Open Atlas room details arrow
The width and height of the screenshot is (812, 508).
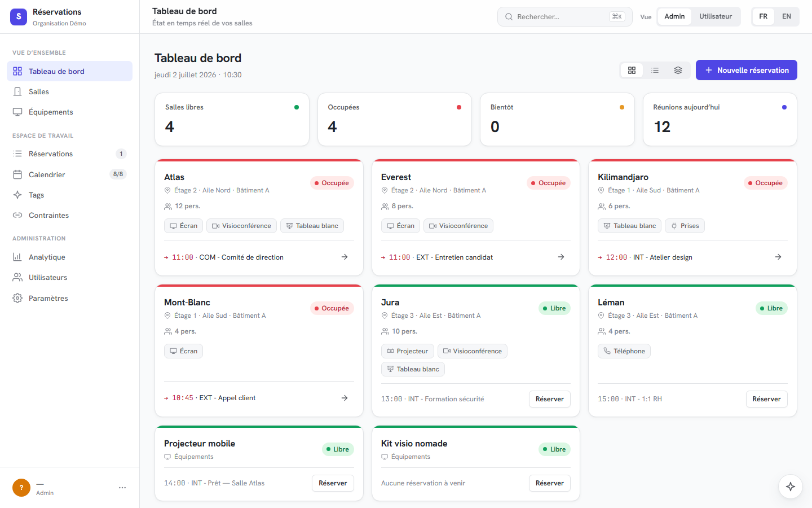point(345,257)
